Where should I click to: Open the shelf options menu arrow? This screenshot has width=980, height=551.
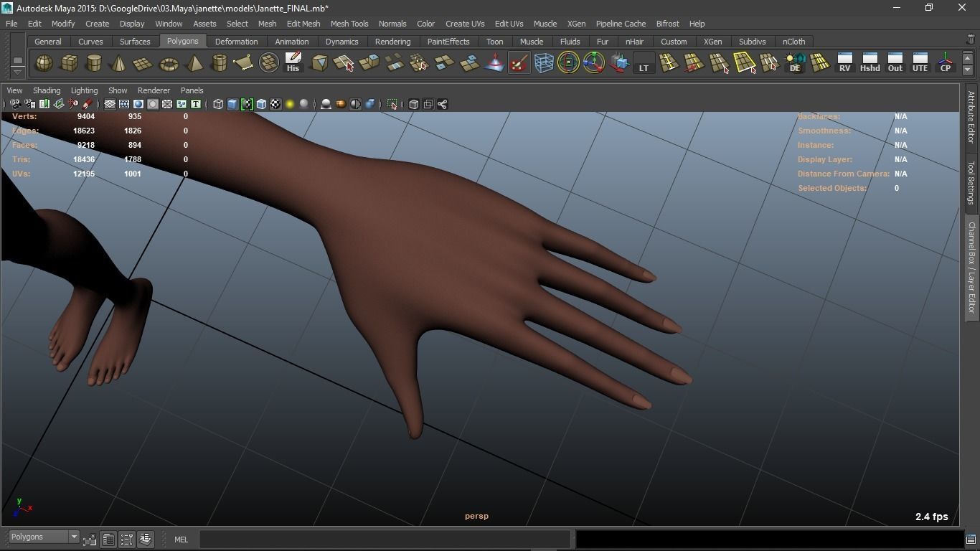(18, 72)
